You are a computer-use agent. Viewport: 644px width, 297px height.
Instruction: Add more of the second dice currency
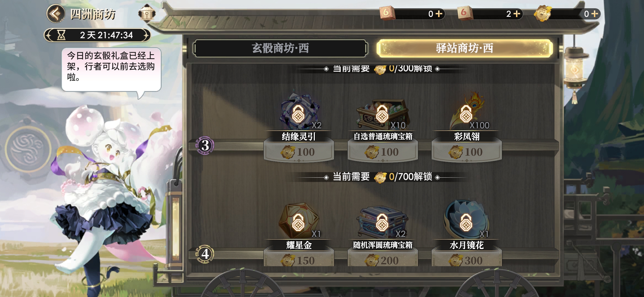[x=517, y=14]
